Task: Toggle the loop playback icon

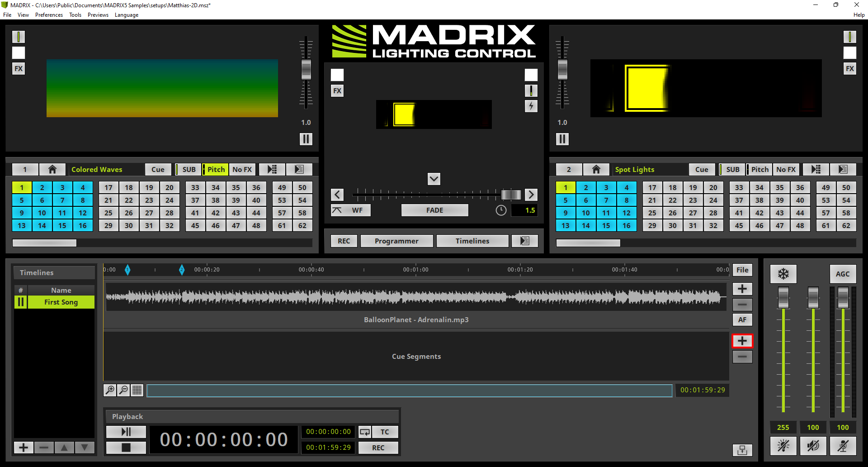Action: click(365, 432)
